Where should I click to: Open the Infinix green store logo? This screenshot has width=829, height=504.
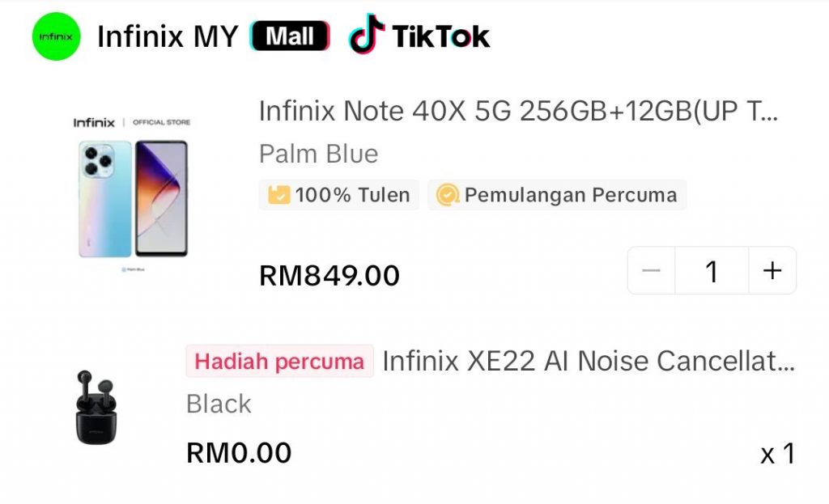click(56, 36)
